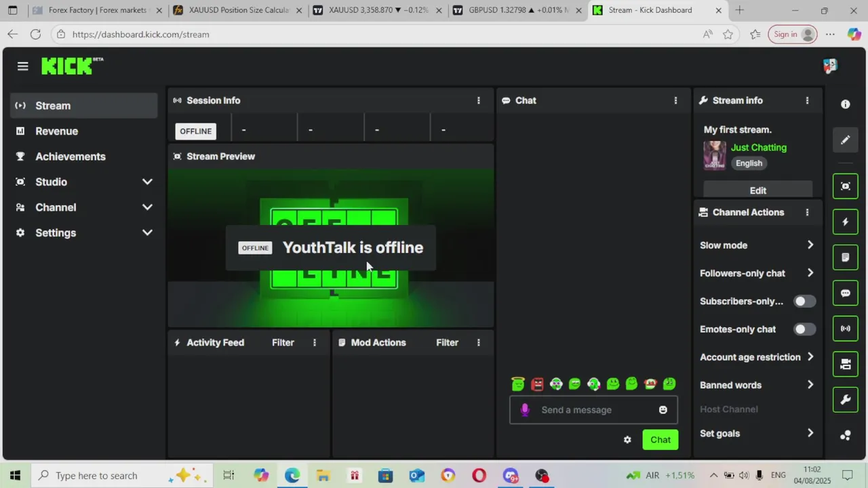Click the pencil edit-layout icon
Image resolution: width=868 pixels, height=488 pixels.
coord(845,140)
